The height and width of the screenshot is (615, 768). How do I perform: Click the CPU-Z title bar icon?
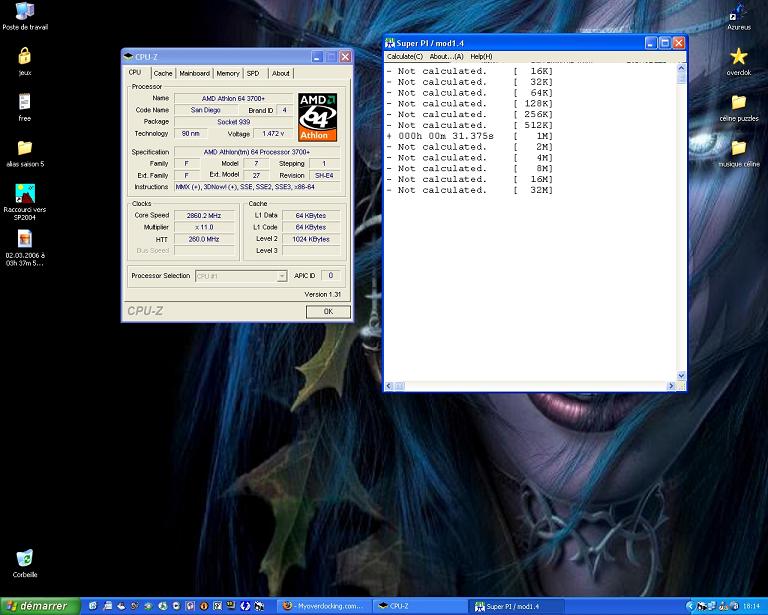pos(129,57)
